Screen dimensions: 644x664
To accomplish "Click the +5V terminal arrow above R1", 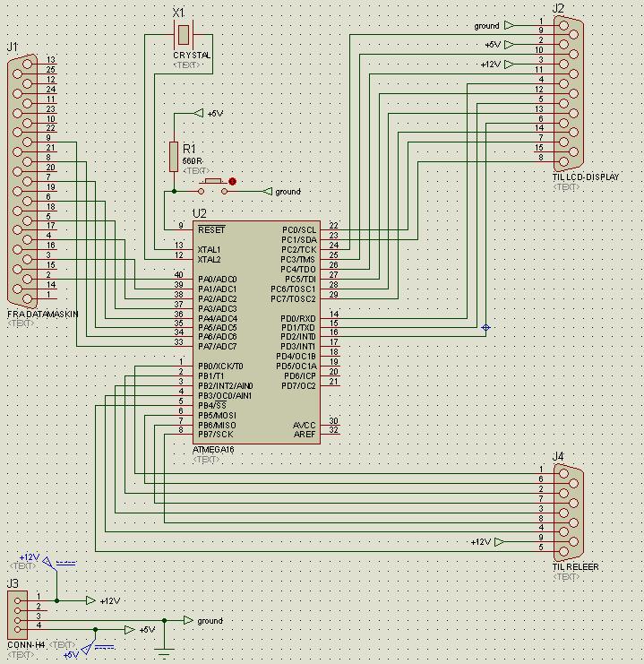I will pos(199,113).
